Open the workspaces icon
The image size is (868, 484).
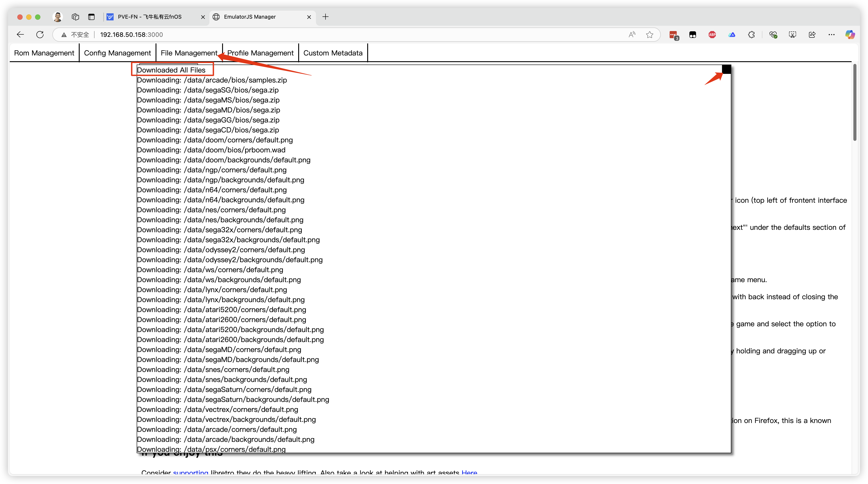(x=75, y=17)
